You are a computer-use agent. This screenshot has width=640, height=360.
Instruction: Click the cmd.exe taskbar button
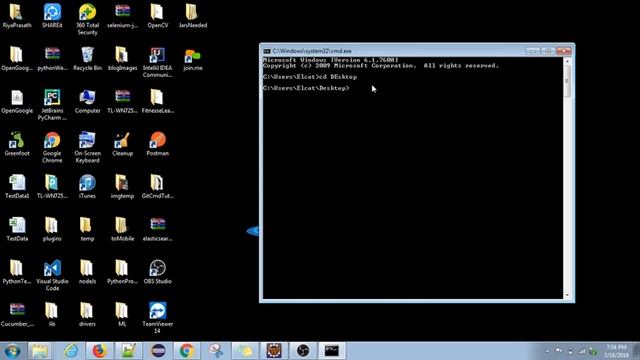(331, 351)
